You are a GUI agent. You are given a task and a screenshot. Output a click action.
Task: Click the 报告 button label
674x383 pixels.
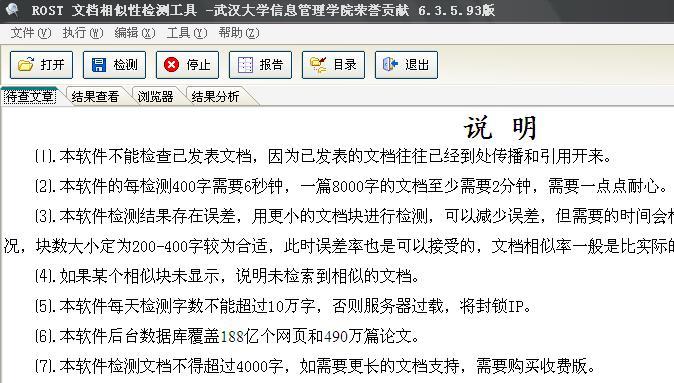(271, 65)
